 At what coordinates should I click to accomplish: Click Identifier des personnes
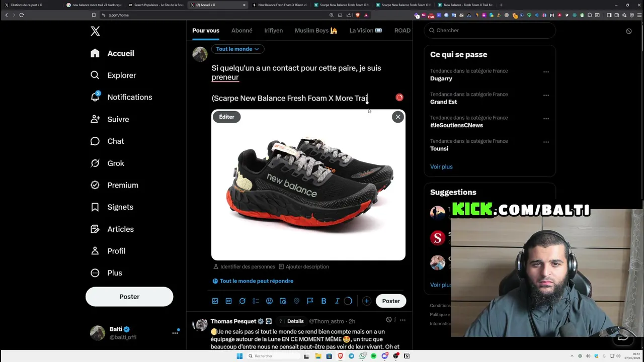tap(244, 266)
